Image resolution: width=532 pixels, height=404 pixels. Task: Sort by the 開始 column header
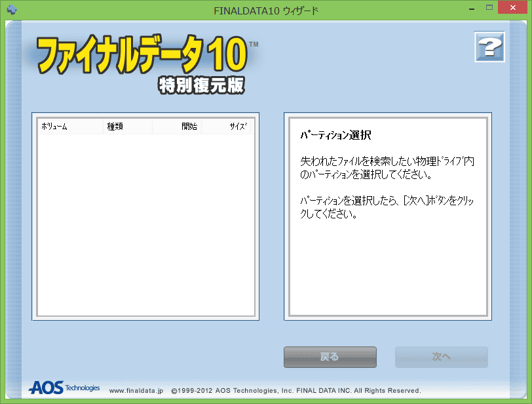pyautogui.click(x=177, y=127)
